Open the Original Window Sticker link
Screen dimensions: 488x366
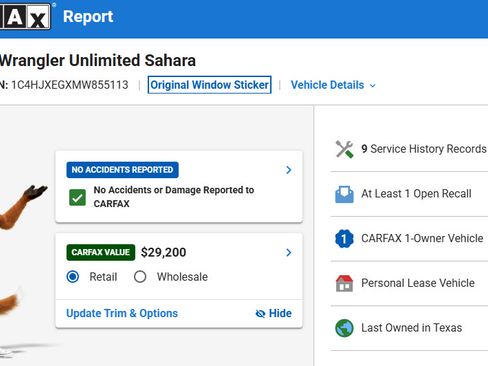[209, 85]
